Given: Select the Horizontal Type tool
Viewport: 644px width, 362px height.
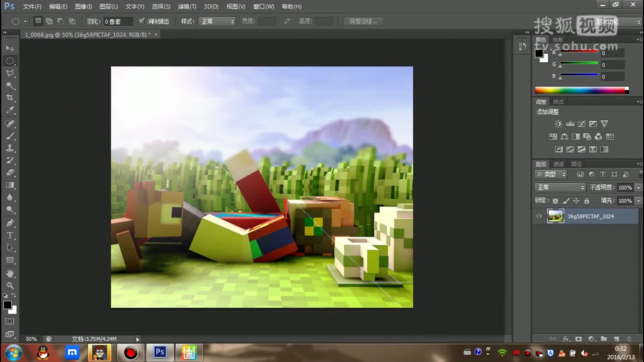Looking at the screenshot, I should pos(10,235).
